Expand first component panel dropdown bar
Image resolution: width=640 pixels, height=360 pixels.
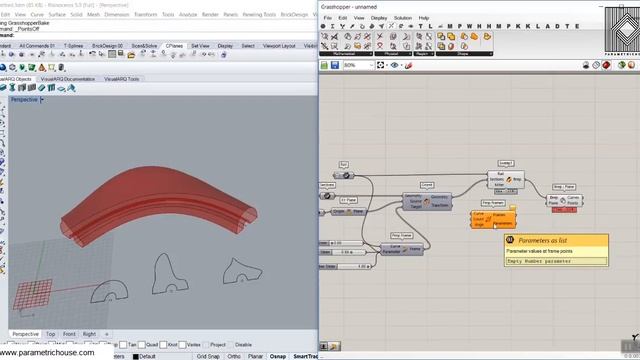point(346,54)
